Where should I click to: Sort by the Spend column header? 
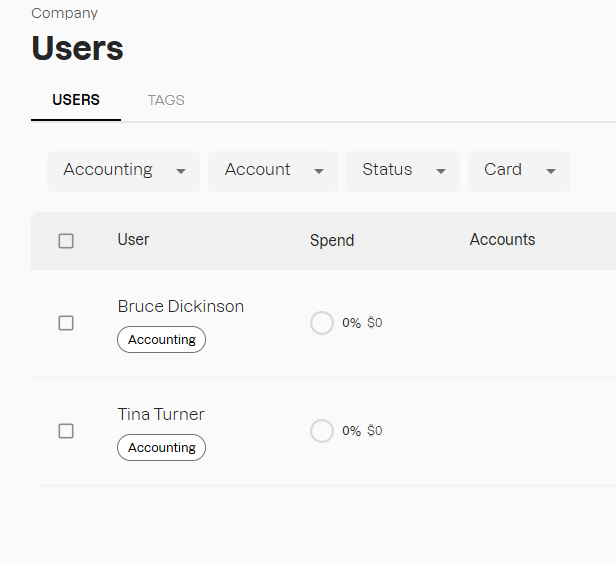coord(332,241)
